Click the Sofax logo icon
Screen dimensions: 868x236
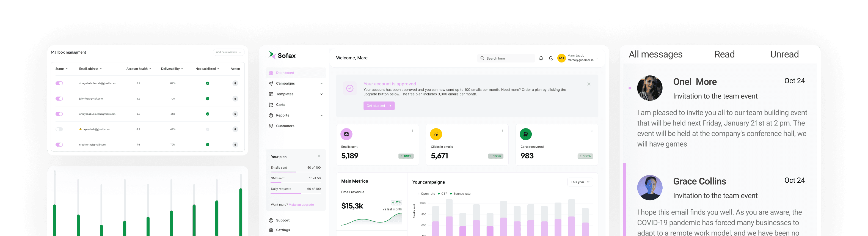click(272, 55)
